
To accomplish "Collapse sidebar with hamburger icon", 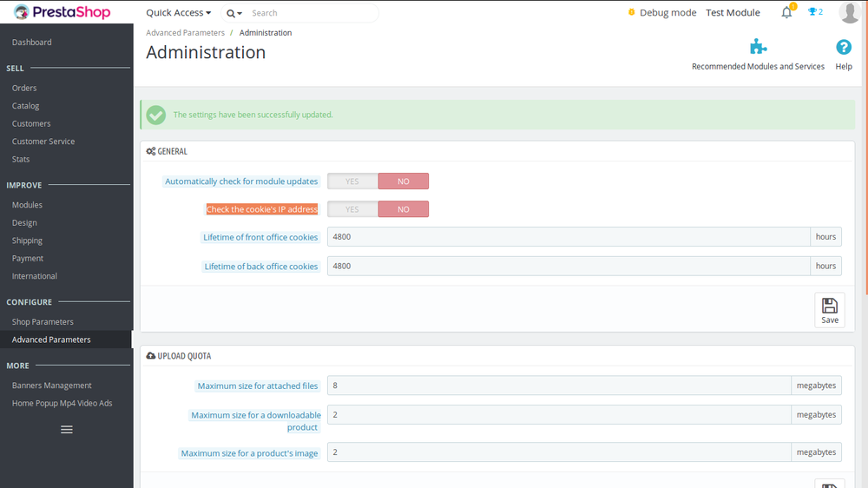I will pos(67,430).
